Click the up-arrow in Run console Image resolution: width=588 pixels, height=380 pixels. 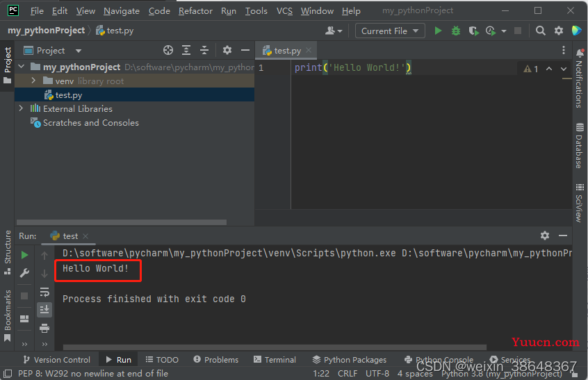coord(44,256)
